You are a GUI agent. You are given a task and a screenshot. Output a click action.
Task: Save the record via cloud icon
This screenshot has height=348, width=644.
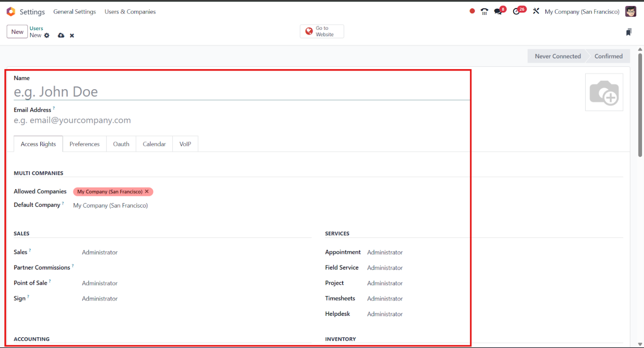click(61, 35)
